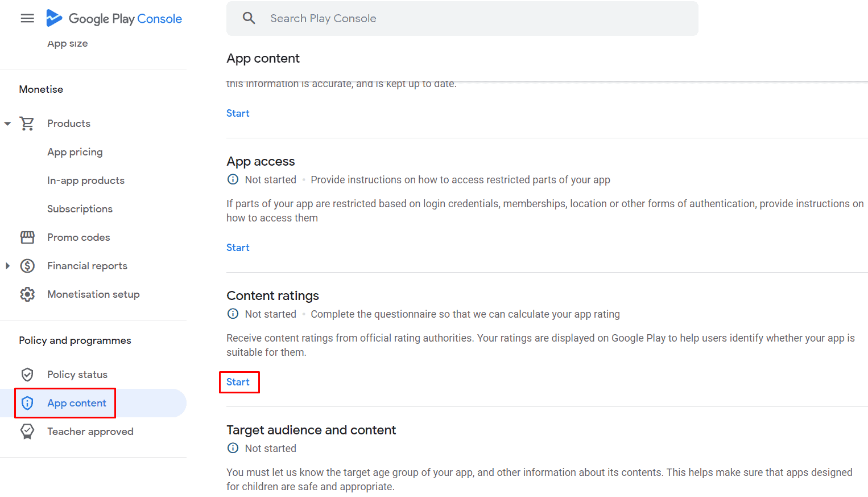Click the Target audience info icon
Viewport: 868px width, 497px height.
(233, 448)
